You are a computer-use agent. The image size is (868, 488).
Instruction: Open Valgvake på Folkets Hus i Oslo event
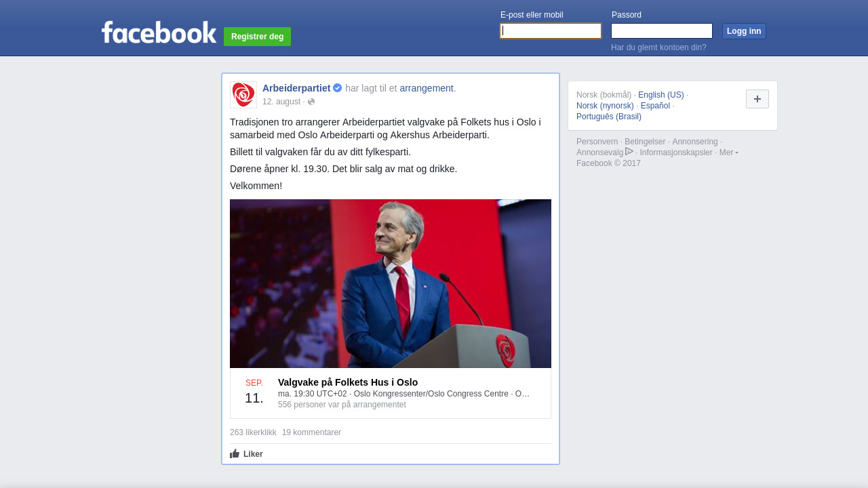click(348, 382)
